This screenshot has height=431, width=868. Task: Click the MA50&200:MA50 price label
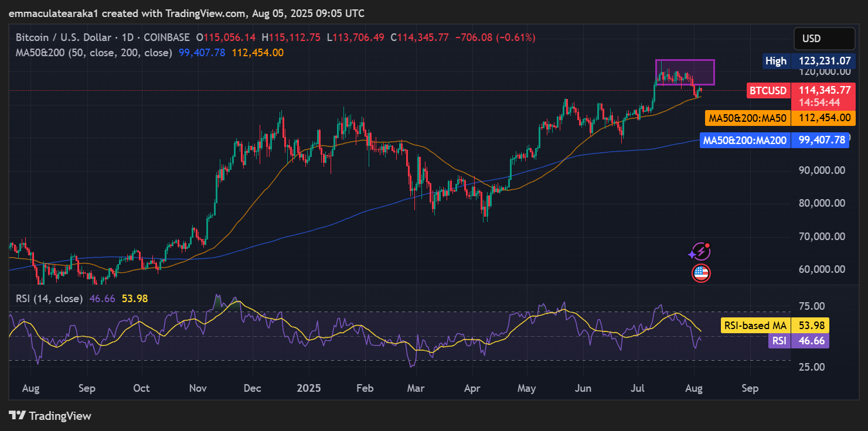pos(780,118)
